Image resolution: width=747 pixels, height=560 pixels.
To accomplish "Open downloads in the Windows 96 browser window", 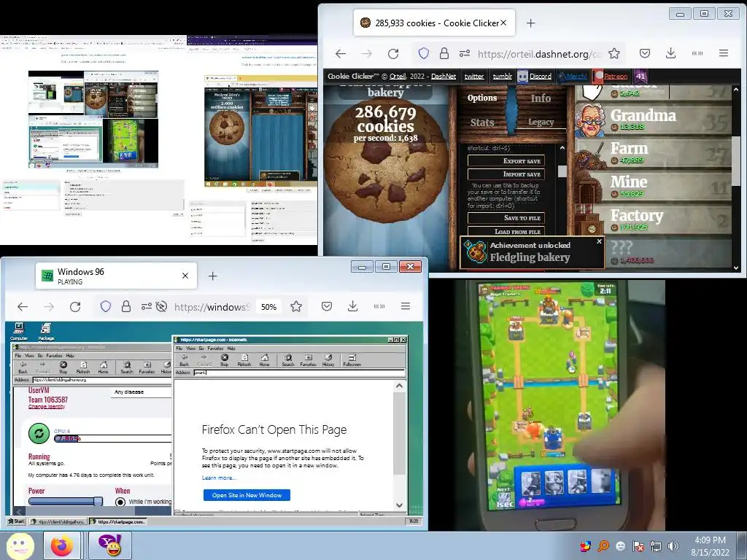I will (x=352, y=306).
